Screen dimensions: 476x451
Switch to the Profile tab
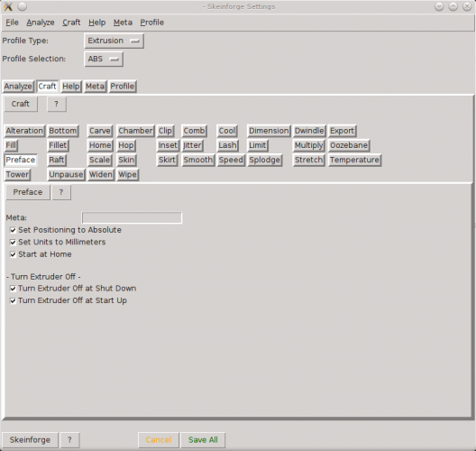123,87
